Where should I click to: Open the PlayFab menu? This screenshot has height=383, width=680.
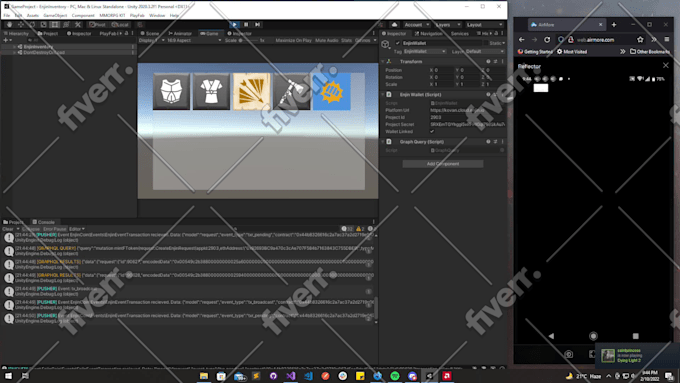click(x=137, y=15)
